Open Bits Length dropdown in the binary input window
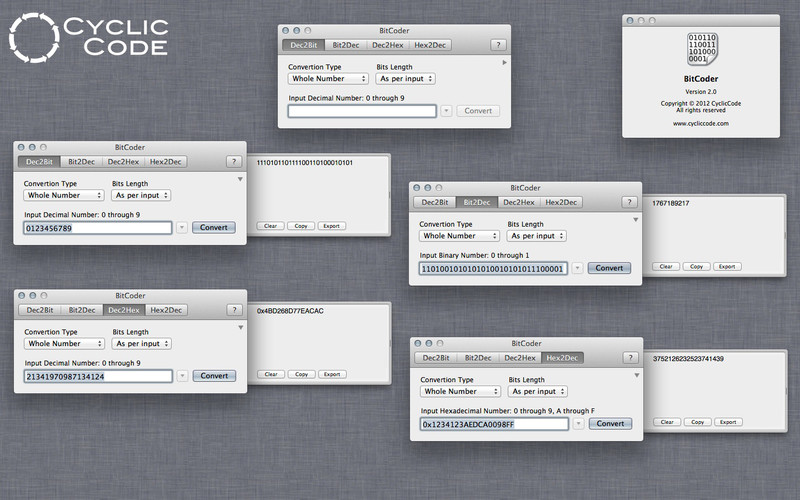800x500 pixels. pos(537,236)
